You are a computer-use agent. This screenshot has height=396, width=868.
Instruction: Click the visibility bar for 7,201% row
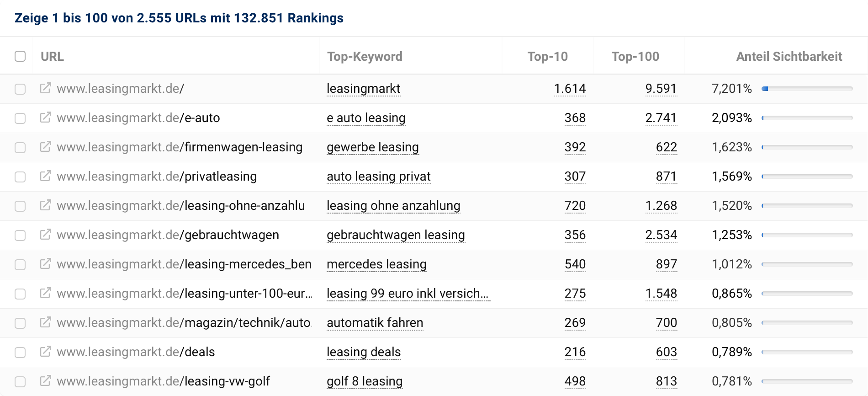(x=807, y=89)
